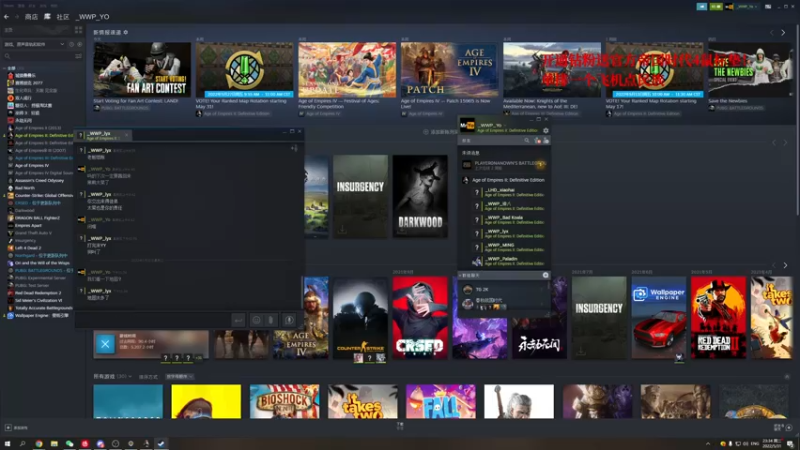
Task: Open the emoticon picker in chat
Action: (x=256, y=320)
